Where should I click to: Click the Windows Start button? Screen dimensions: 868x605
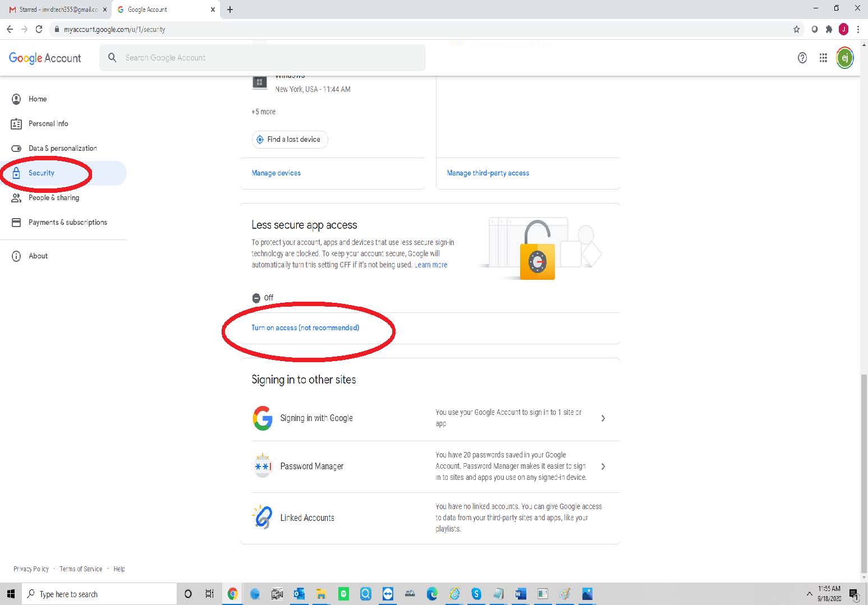(11, 594)
